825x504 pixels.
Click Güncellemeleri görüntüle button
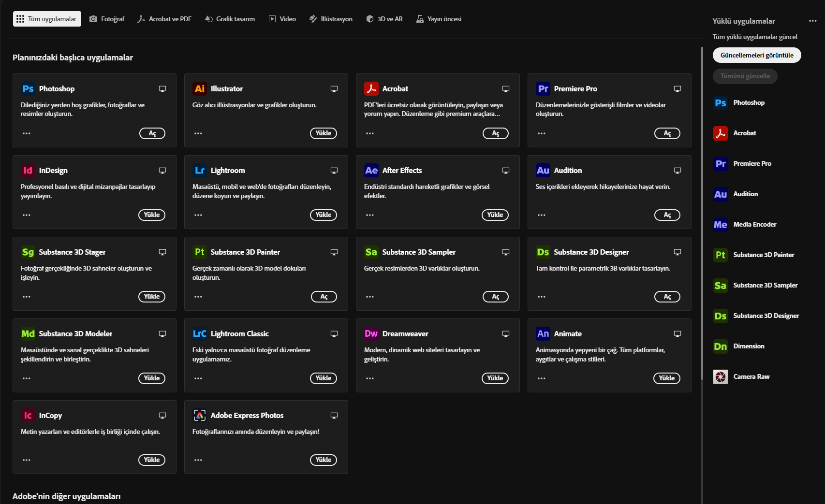click(x=757, y=55)
